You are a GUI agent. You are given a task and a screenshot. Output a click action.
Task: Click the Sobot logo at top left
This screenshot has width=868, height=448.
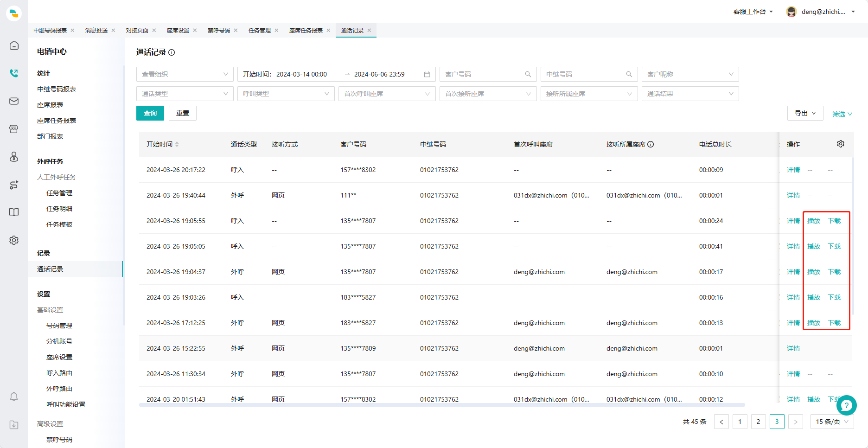pos(14,13)
